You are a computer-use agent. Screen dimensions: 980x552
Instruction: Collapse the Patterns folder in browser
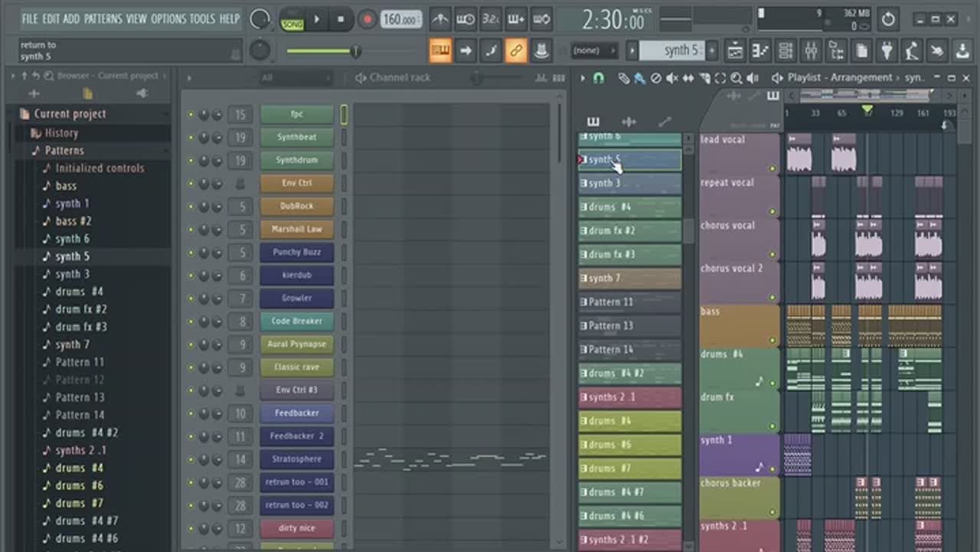[64, 151]
